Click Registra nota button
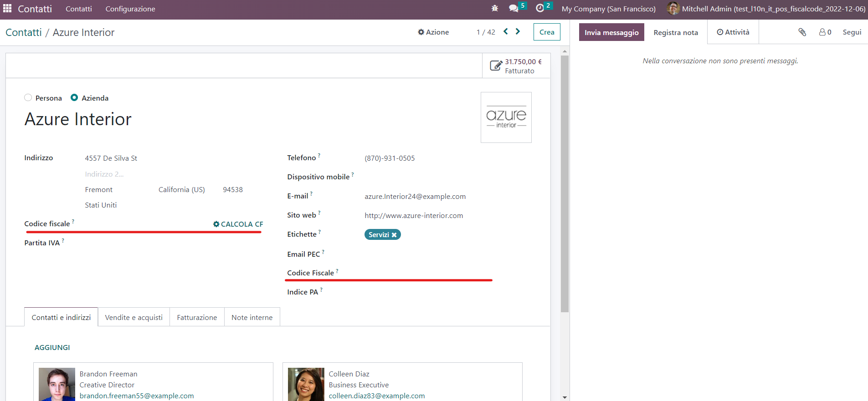The width and height of the screenshot is (868, 401). pyautogui.click(x=676, y=32)
